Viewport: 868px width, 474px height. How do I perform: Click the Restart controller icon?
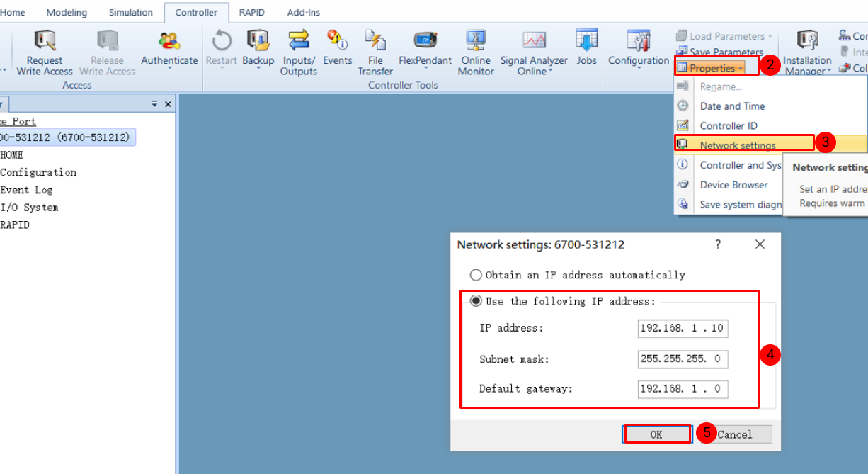[222, 48]
